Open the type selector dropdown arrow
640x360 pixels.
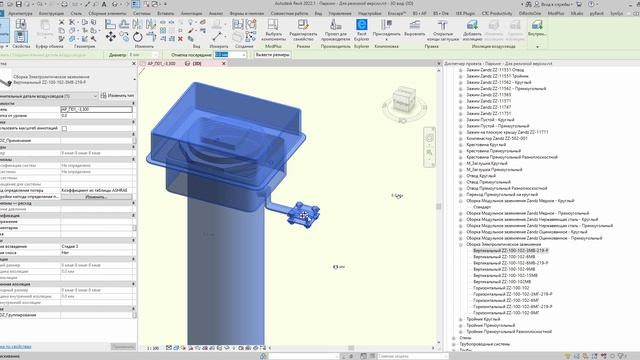tap(134, 79)
